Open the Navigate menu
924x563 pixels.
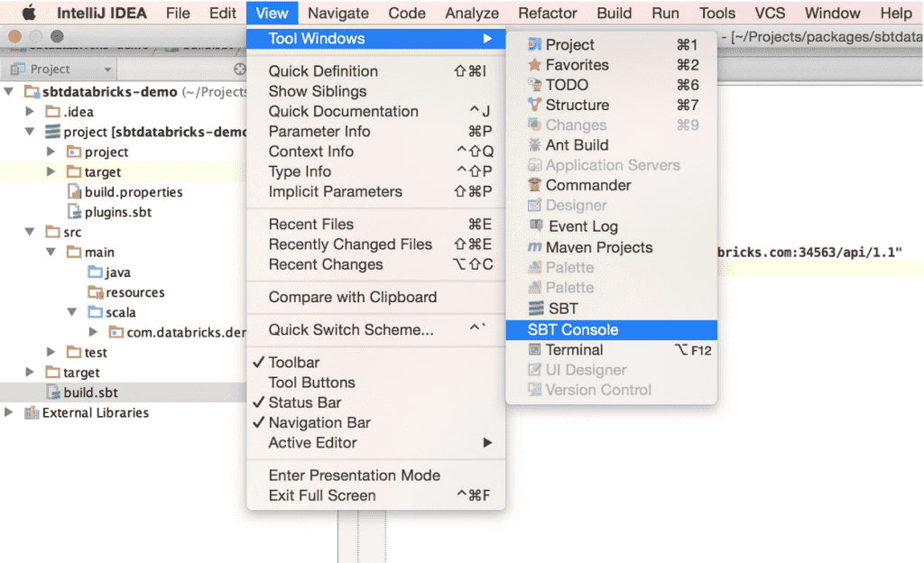337,13
